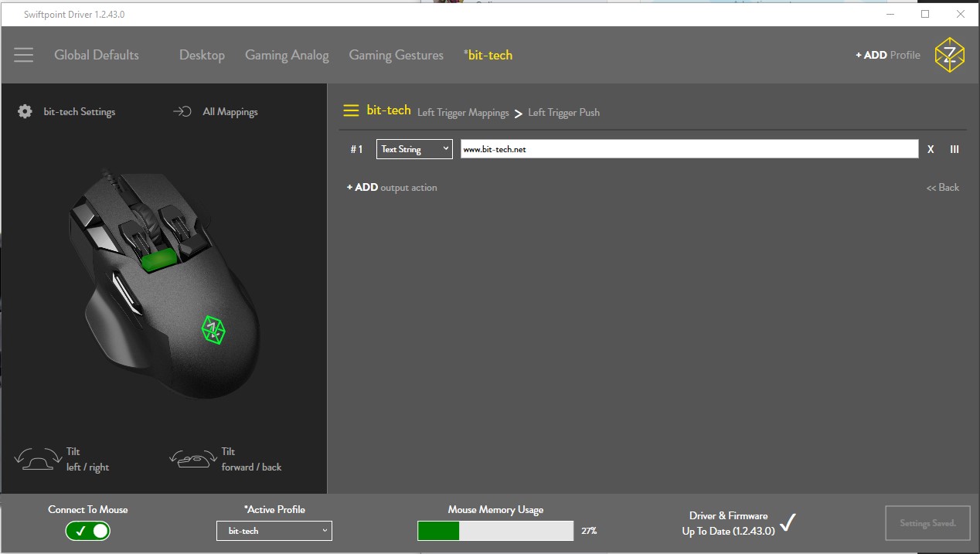Open bit-tech Settings gear icon
The image size is (980, 554).
tap(25, 112)
